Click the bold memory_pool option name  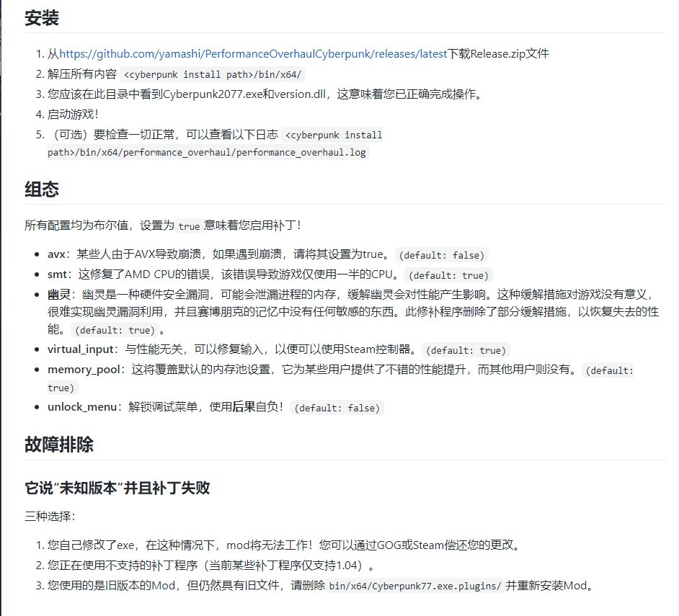tap(83, 370)
